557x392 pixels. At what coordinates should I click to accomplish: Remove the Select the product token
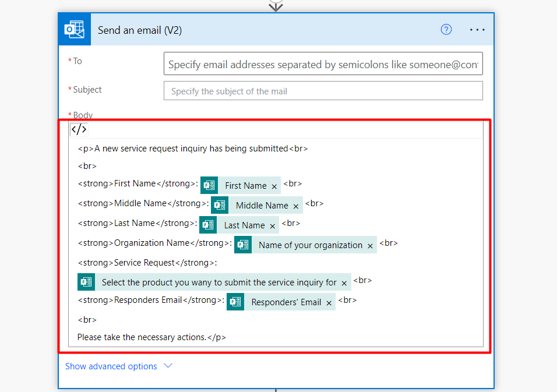(x=344, y=283)
